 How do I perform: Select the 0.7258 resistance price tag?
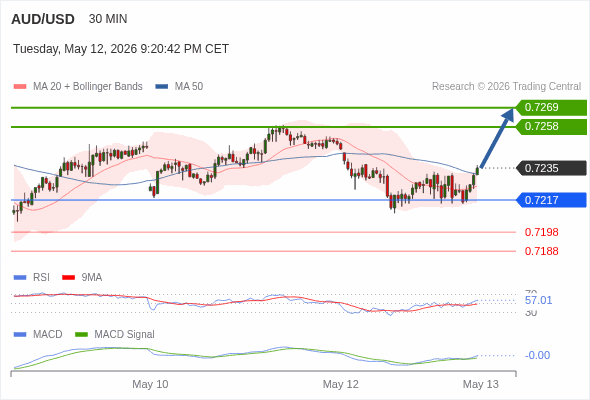(x=551, y=127)
